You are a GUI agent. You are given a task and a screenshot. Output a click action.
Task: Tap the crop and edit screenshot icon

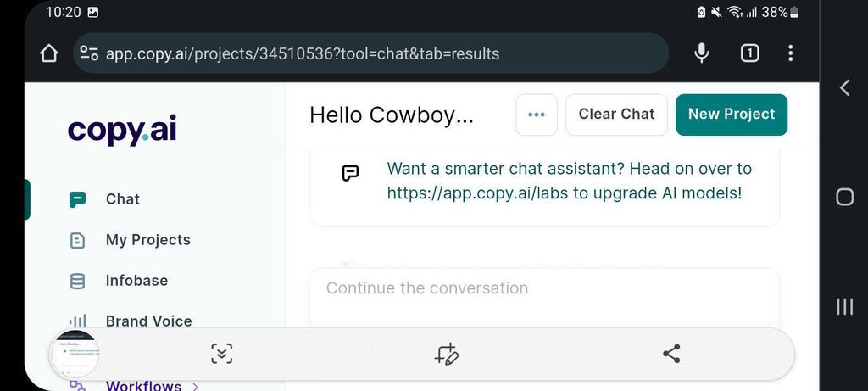pos(447,354)
